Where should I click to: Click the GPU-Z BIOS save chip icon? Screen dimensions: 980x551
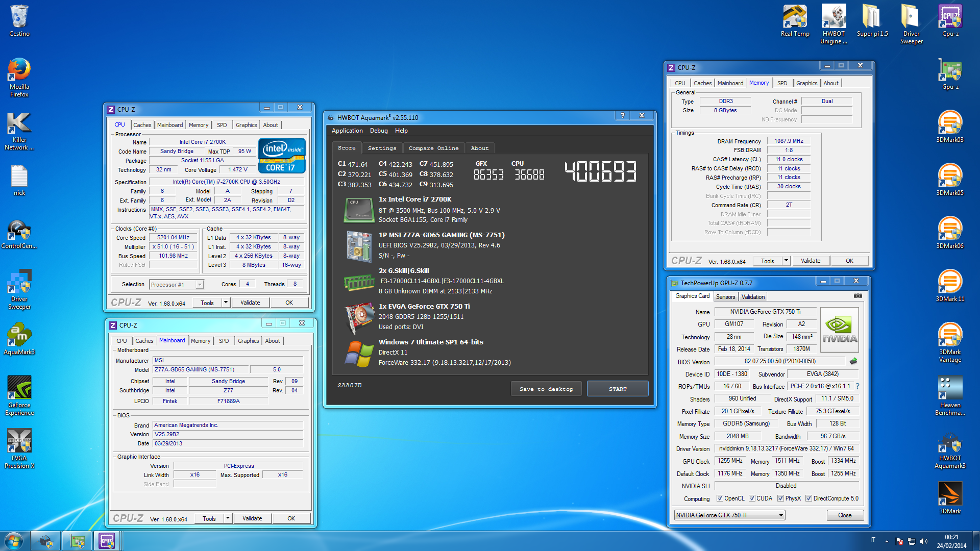point(853,362)
